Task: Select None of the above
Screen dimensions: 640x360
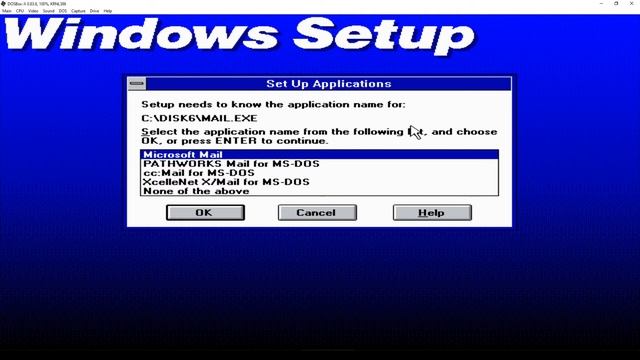Action: tap(319, 191)
